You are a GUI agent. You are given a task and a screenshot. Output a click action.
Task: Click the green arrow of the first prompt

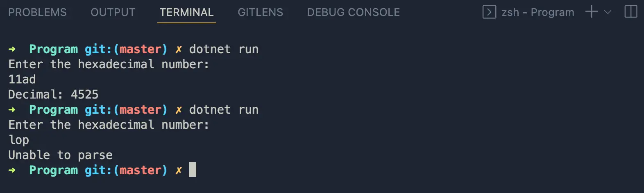click(12, 49)
